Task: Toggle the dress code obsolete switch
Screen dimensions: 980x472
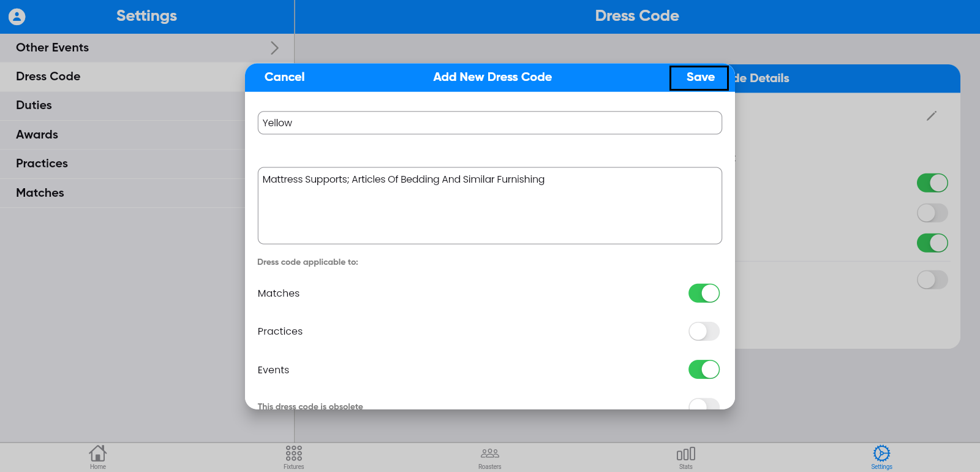Action: pyautogui.click(x=704, y=405)
